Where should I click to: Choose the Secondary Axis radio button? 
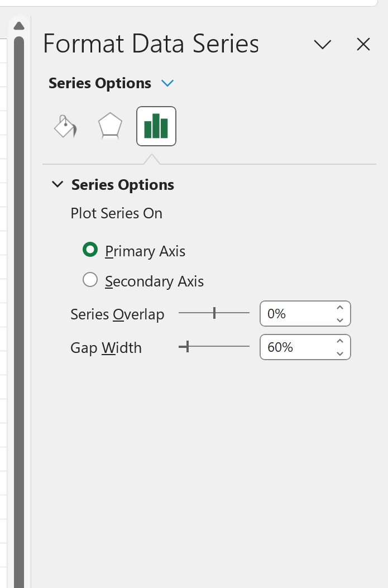pyautogui.click(x=90, y=280)
